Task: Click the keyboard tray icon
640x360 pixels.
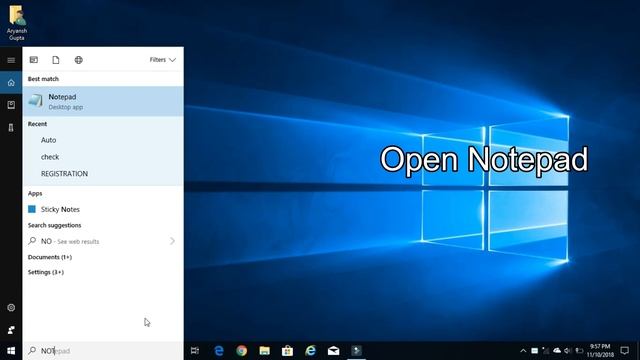Action: coord(534,351)
